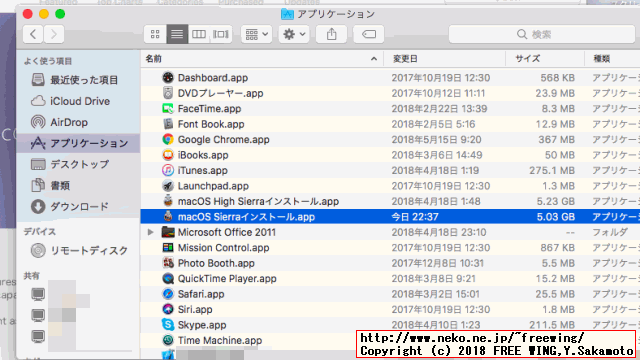
Task: Sort by the 変更日 column header
Action: point(444,59)
